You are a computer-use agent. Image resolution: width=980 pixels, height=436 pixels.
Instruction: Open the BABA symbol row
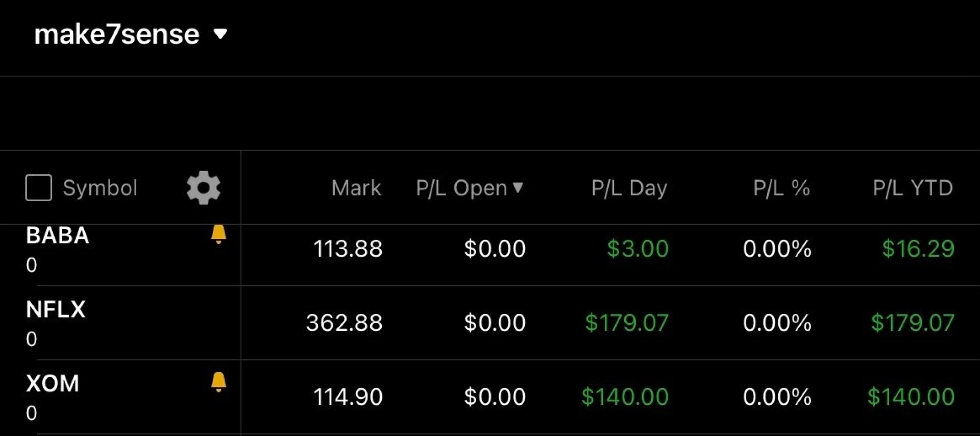coord(57,236)
